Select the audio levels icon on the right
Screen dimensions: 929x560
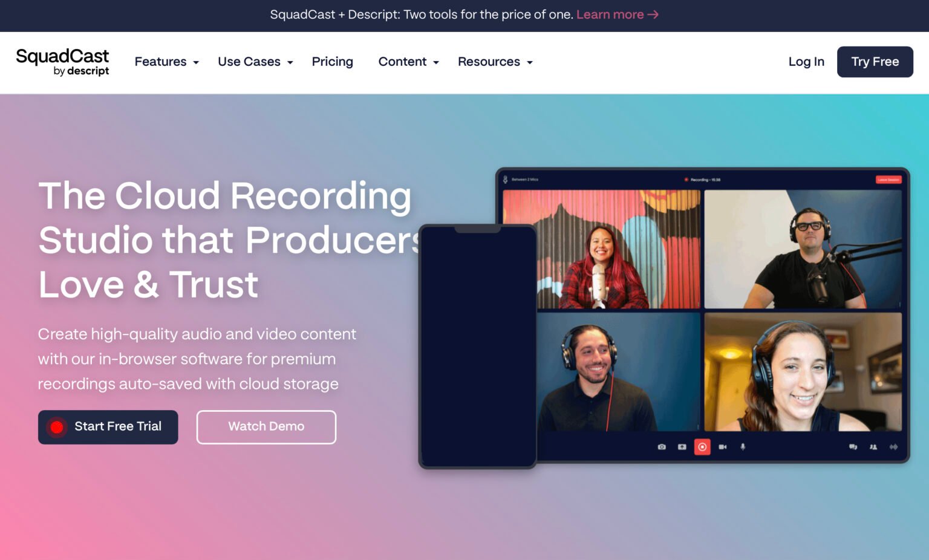coord(893,447)
